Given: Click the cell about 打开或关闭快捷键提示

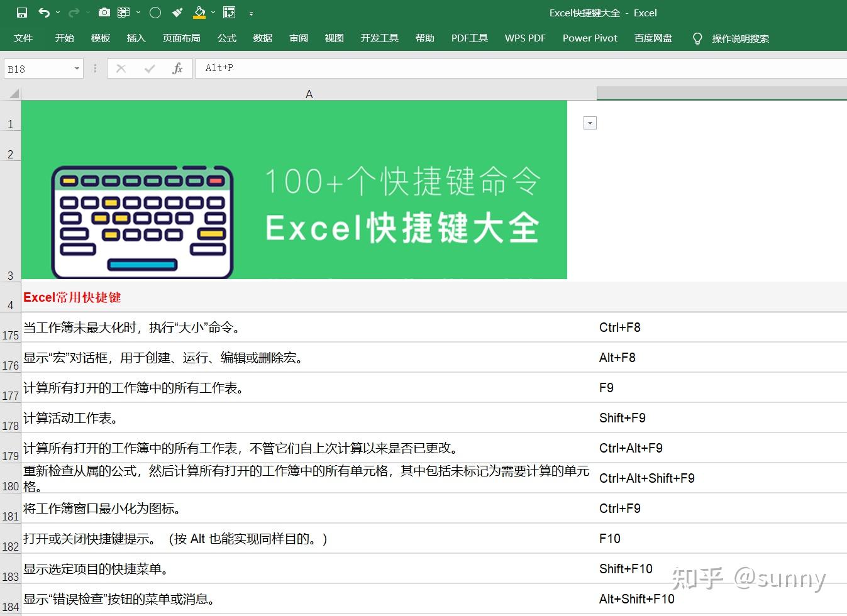Looking at the screenshot, I should (309, 539).
